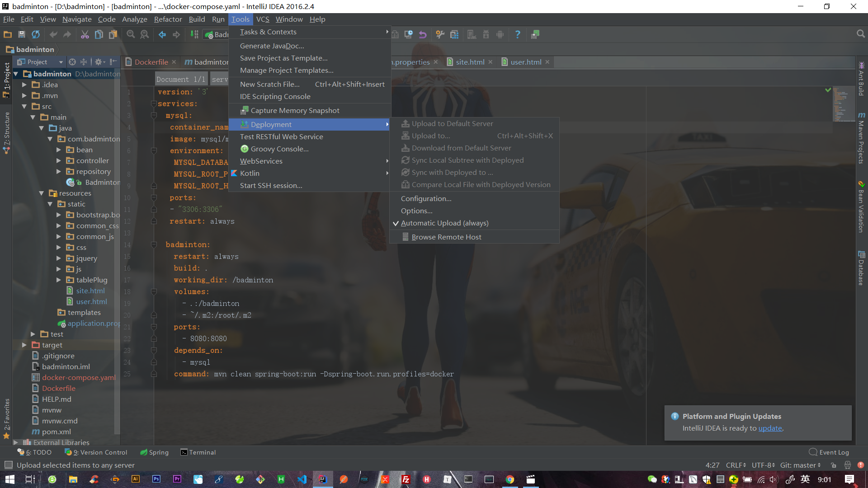Open the Event Log
The width and height of the screenshot is (868, 488).
coord(829,452)
